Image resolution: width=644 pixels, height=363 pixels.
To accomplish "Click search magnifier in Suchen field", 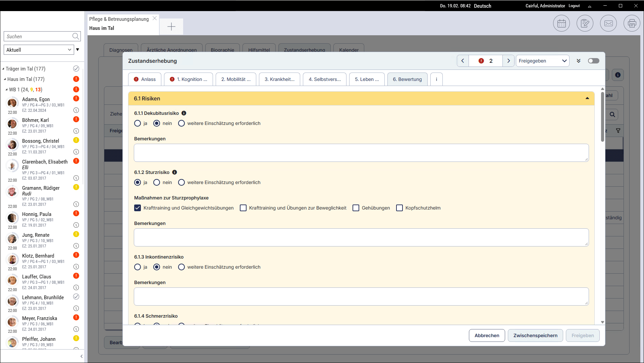I will click(x=76, y=36).
